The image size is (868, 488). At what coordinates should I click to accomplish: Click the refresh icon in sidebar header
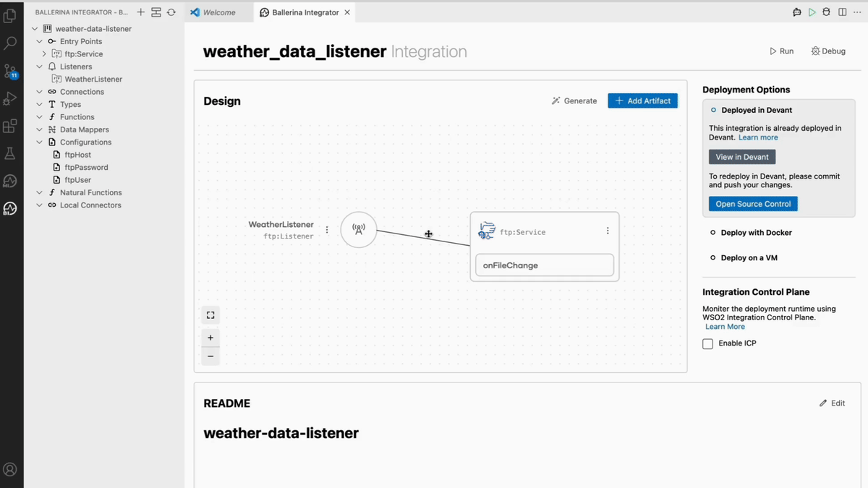(171, 12)
